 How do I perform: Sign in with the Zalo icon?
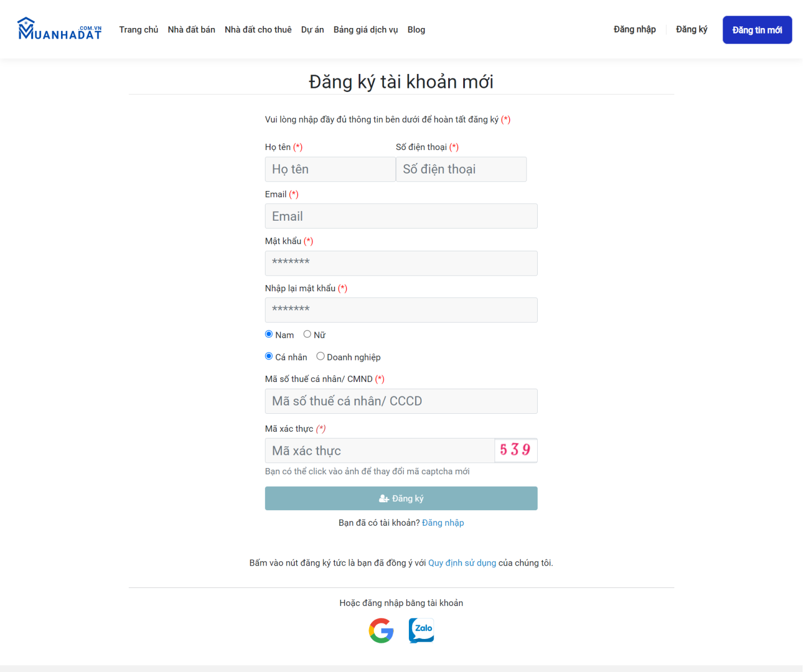click(421, 631)
